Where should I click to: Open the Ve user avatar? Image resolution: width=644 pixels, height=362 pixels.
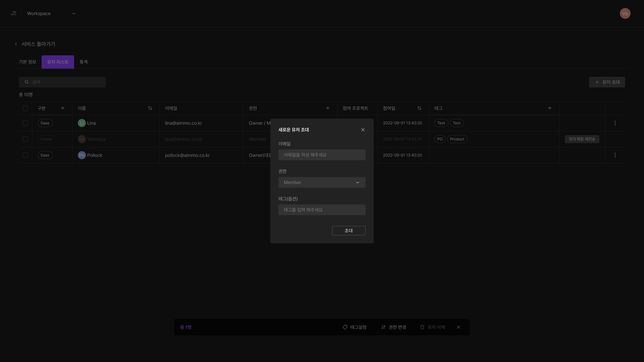click(625, 13)
